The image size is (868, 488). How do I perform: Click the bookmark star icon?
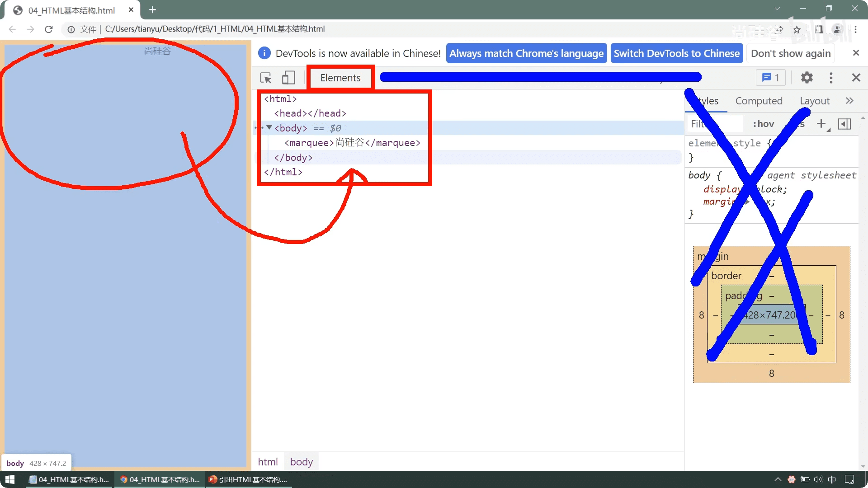tap(797, 29)
